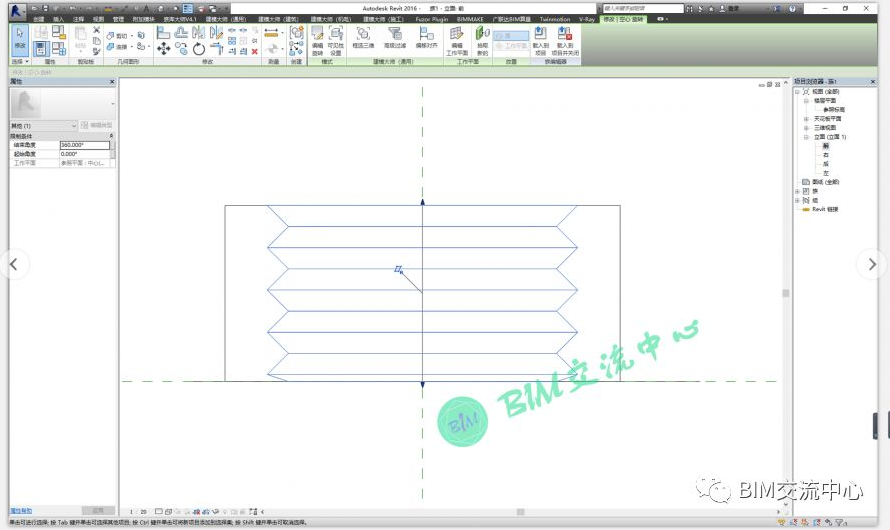This screenshot has width=890, height=530.
Task: Select the Modify arrow tool
Action: (x=20, y=39)
